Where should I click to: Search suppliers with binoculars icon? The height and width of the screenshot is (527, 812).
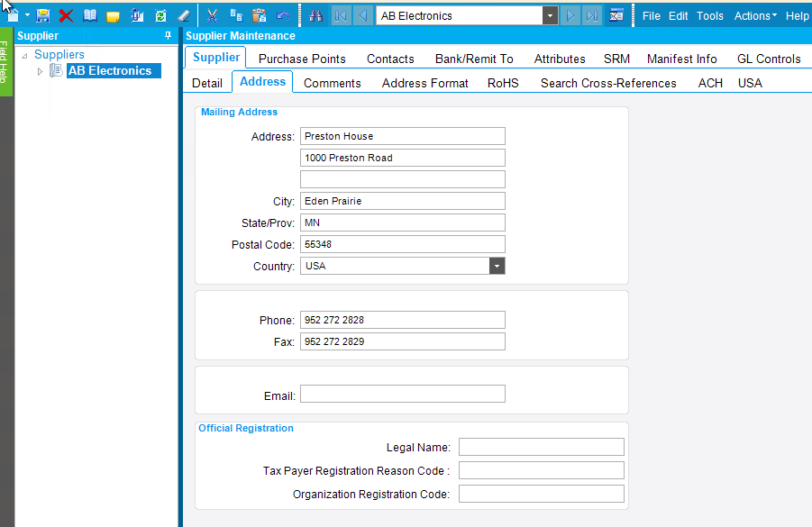click(x=316, y=15)
